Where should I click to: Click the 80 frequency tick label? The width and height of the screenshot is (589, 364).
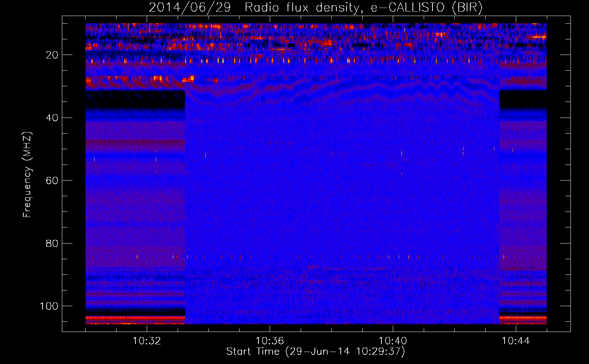[x=52, y=244]
